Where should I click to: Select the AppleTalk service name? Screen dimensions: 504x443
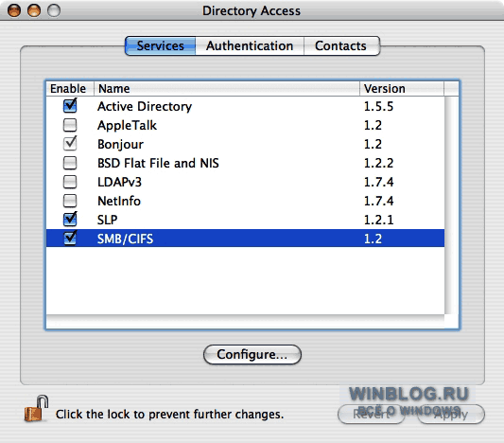[x=127, y=126]
